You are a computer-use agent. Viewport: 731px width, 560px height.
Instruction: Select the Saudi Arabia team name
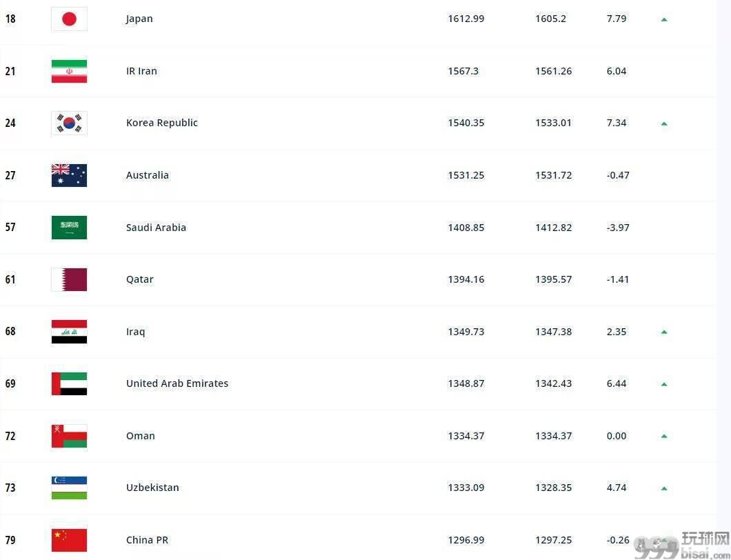[156, 228]
